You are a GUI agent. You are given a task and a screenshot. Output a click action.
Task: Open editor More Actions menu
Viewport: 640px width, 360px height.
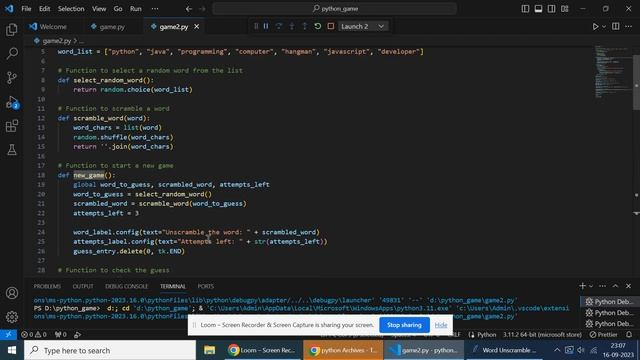click(x=629, y=27)
